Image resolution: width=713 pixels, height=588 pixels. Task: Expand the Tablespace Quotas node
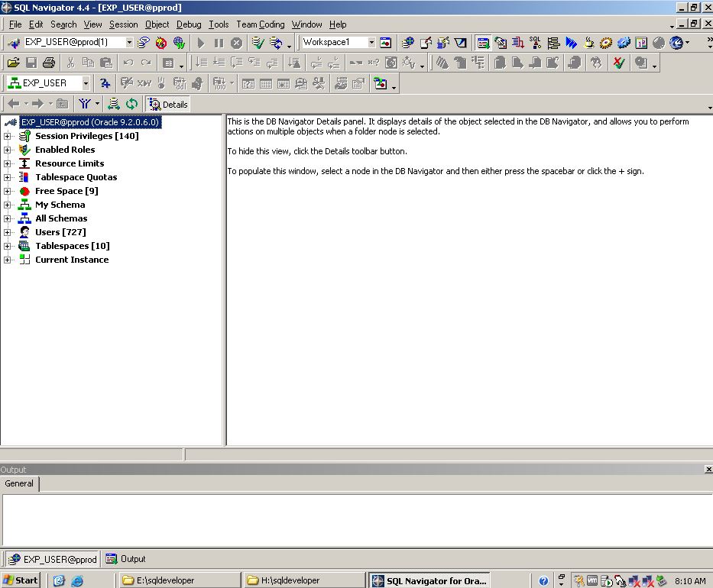(x=8, y=177)
